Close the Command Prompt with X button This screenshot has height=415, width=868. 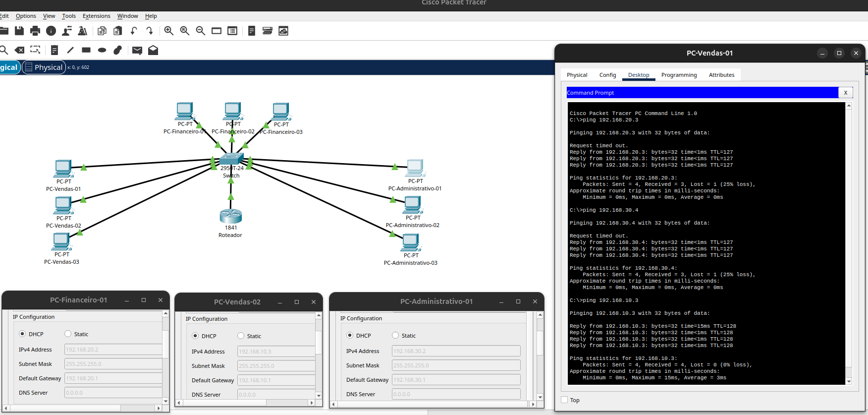tap(846, 93)
